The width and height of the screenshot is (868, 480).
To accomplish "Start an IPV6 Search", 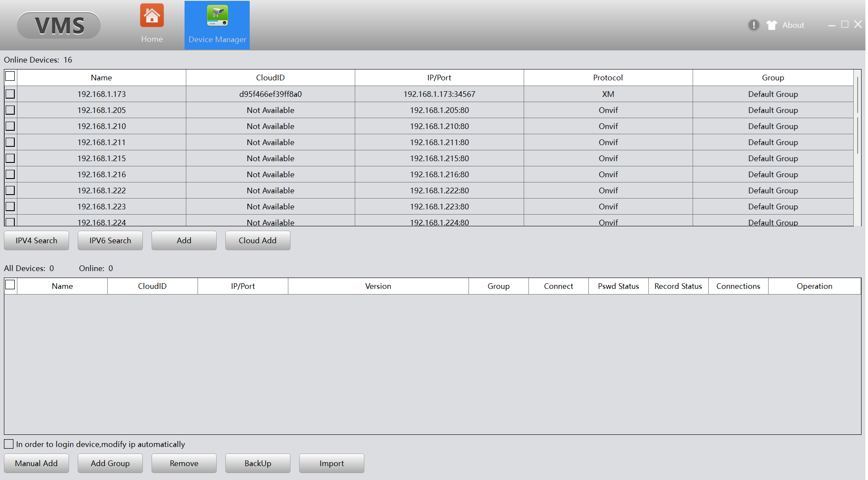I will [110, 240].
